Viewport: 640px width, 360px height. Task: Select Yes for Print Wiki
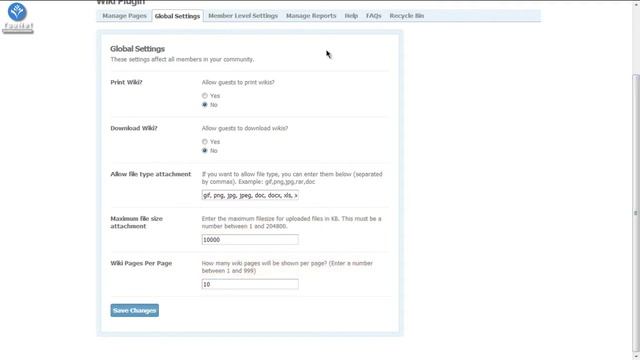204,96
